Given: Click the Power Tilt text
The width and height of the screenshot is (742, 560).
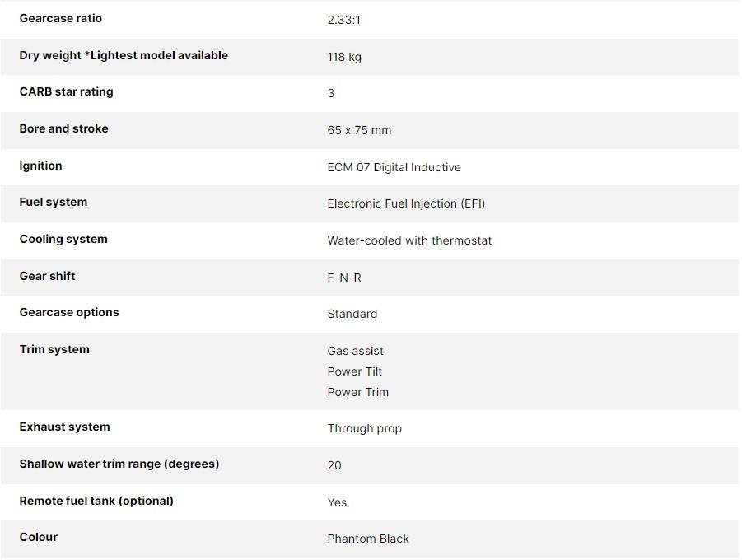Looking at the screenshot, I should tap(354, 371).
